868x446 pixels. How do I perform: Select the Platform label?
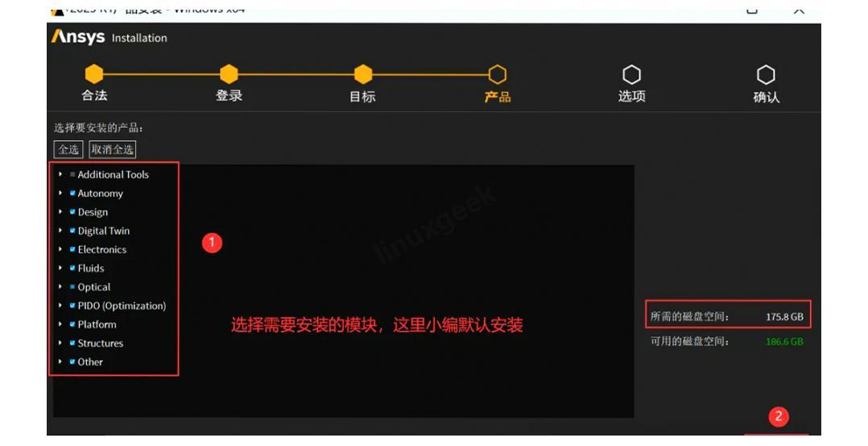[97, 324]
